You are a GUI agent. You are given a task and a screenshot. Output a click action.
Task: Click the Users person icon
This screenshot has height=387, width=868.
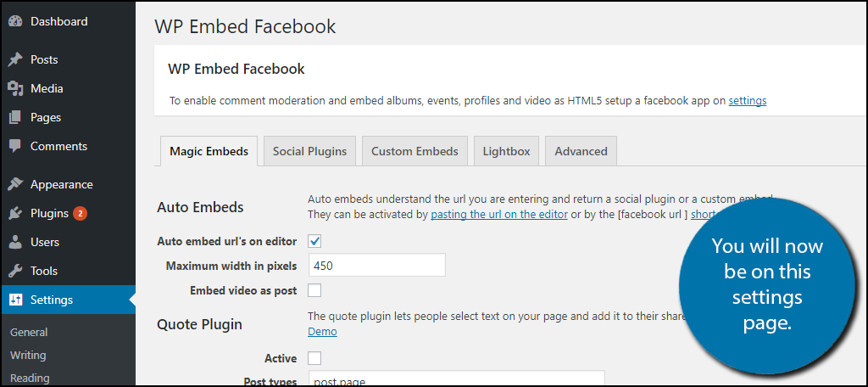(15, 242)
